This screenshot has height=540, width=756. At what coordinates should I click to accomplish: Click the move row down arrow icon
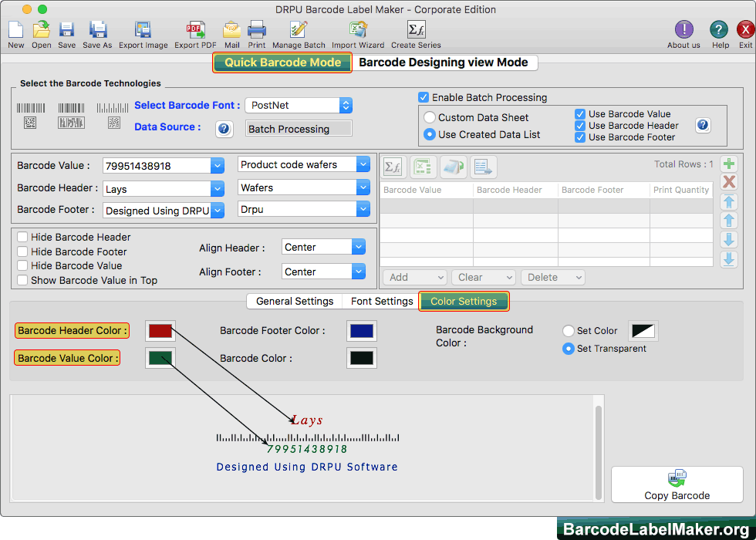tap(728, 240)
